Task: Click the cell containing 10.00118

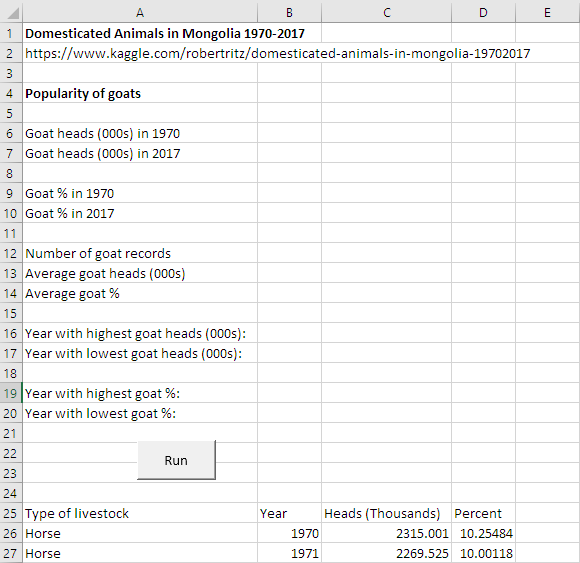Action: (x=483, y=553)
